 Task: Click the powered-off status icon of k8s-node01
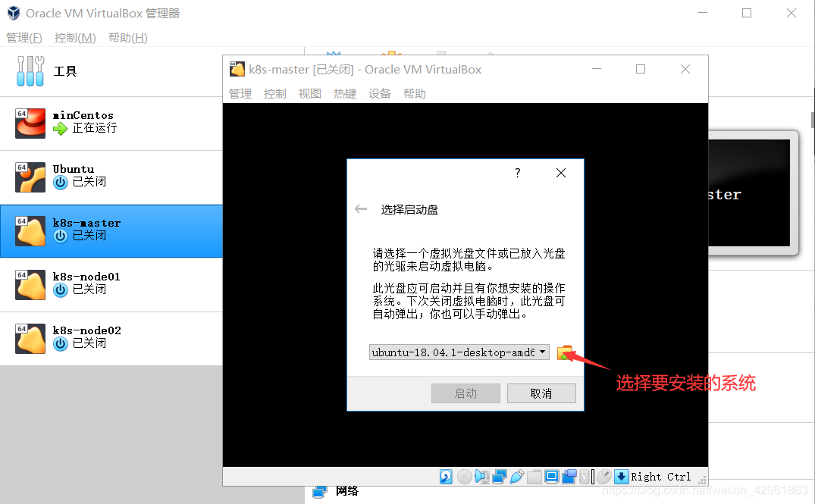[x=61, y=290]
